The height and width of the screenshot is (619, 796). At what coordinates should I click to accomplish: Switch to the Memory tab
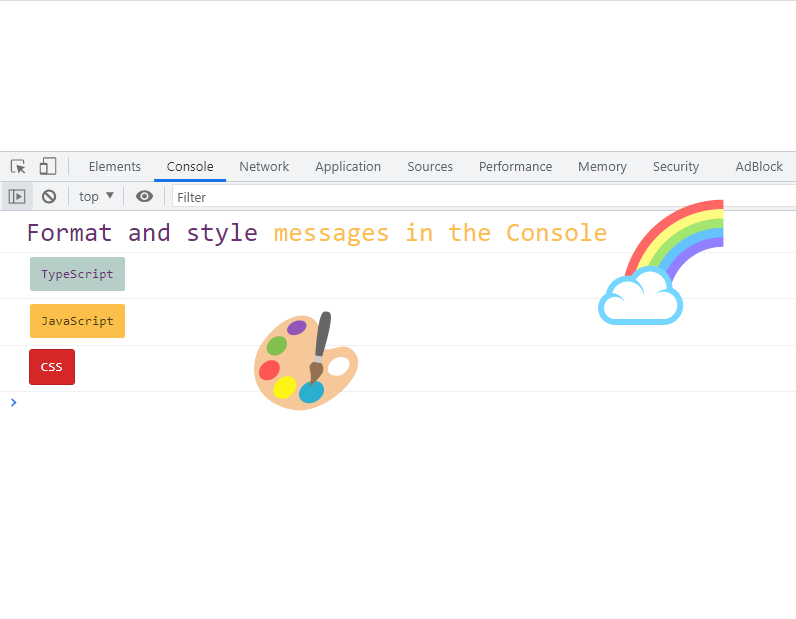click(x=602, y=167)
